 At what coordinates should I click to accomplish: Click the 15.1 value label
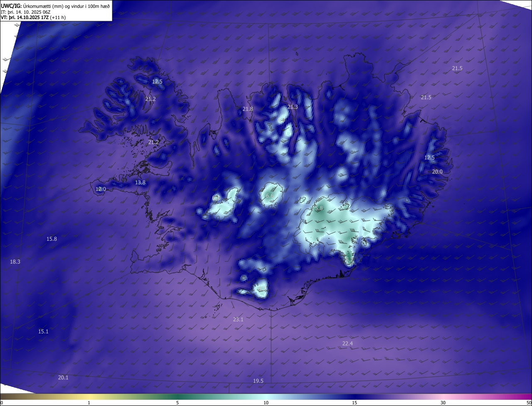tap(43, 331)
